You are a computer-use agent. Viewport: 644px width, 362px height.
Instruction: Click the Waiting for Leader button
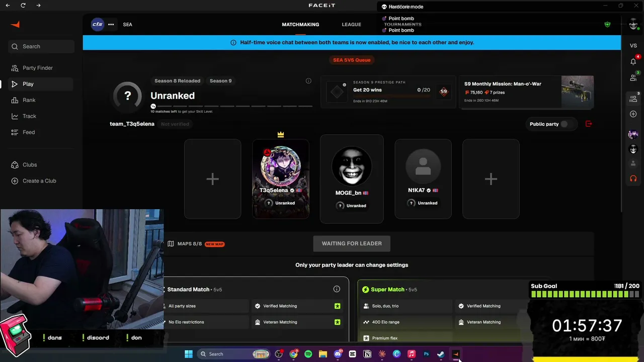pos(352,244)
